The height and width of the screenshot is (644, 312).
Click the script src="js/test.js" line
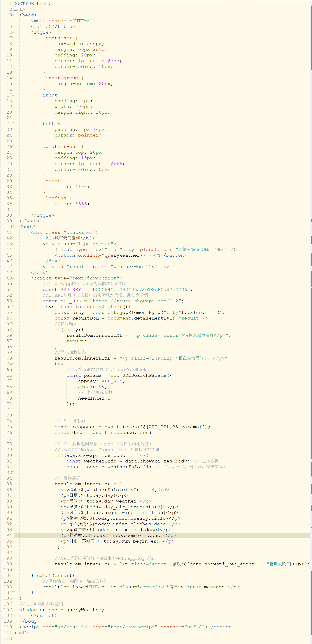[x=127, y=627]
